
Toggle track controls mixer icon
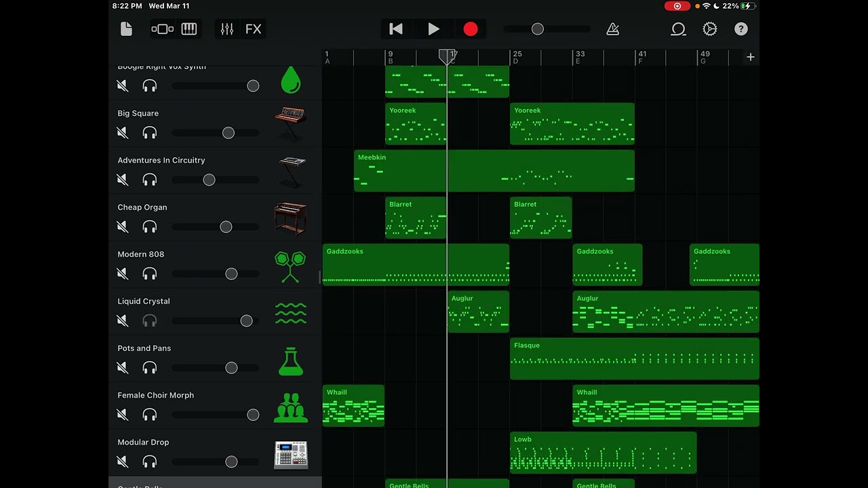pos(227,28)
